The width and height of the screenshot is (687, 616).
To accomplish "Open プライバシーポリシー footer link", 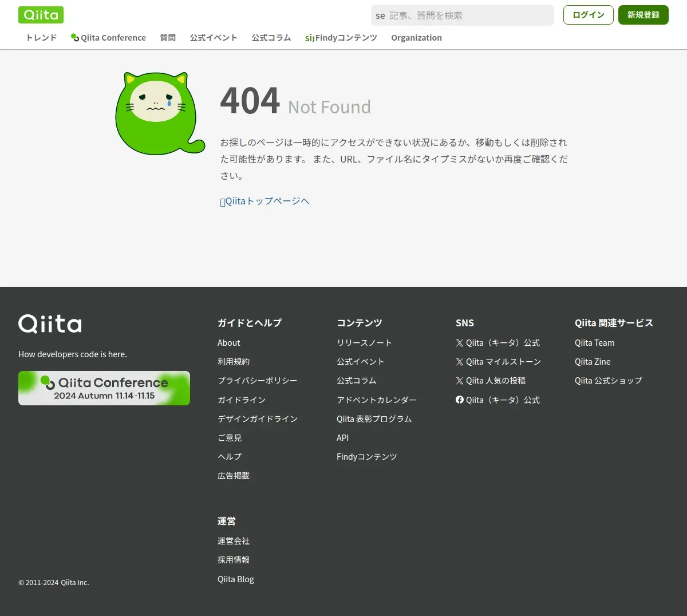I will coord(258,381).
